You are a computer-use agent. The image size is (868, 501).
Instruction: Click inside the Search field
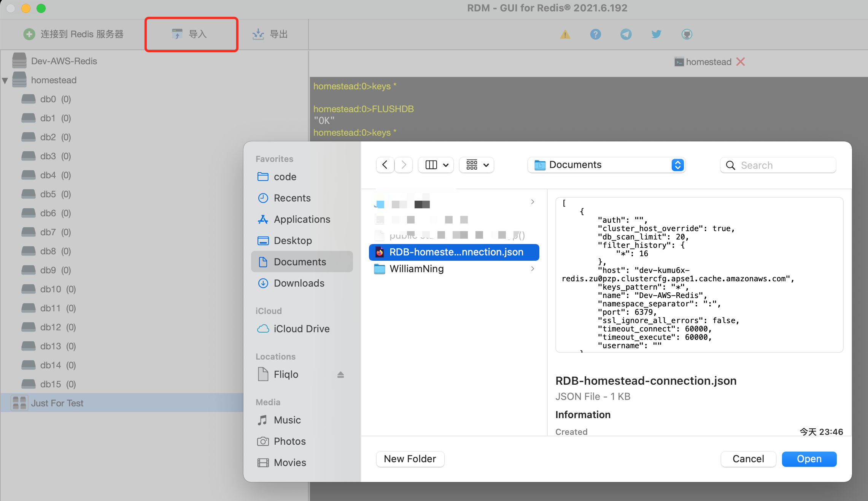point(778,165)
